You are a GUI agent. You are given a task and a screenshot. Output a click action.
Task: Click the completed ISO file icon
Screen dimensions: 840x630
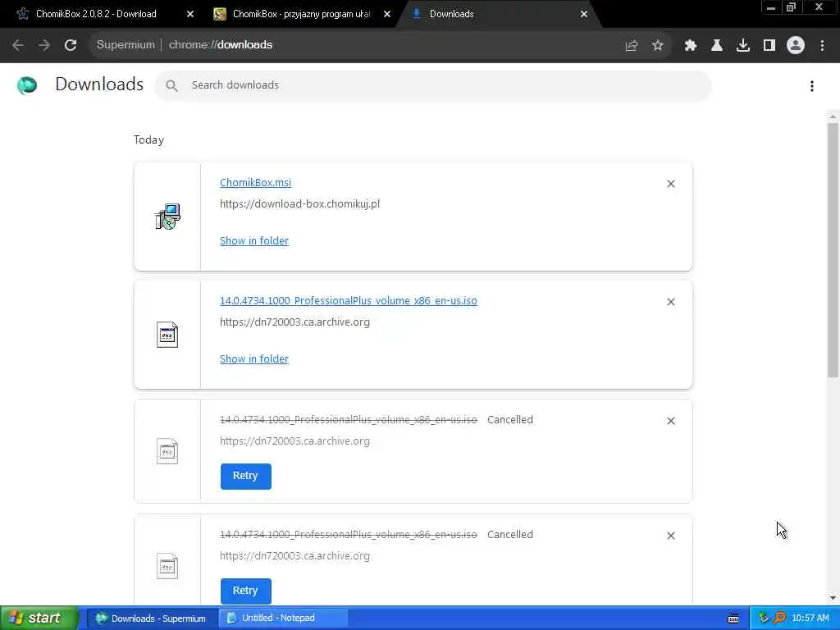pos(167,335)
